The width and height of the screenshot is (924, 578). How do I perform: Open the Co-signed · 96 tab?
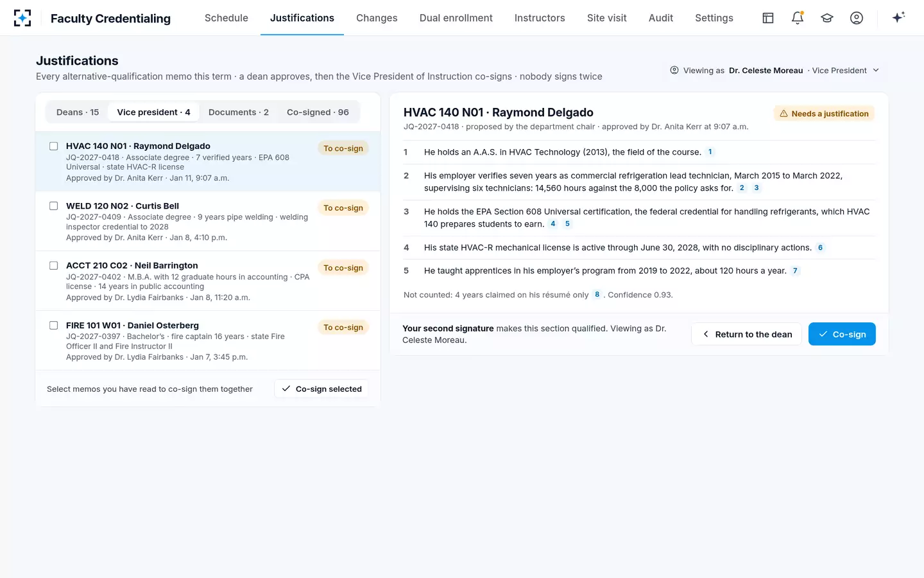click(x=318, y=112)
